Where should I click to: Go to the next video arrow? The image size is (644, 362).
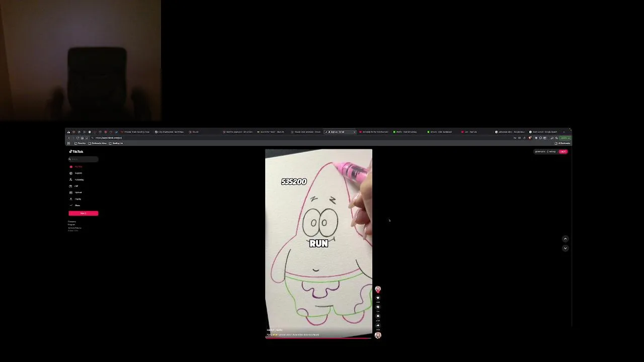tap(565, 248)
